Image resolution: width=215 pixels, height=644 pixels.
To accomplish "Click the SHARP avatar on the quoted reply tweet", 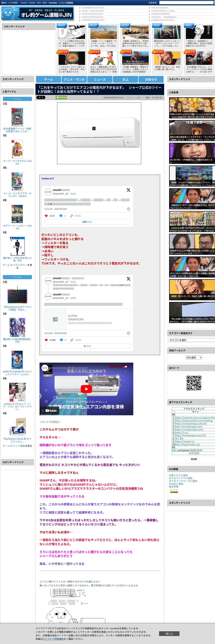I will (48, 296).
